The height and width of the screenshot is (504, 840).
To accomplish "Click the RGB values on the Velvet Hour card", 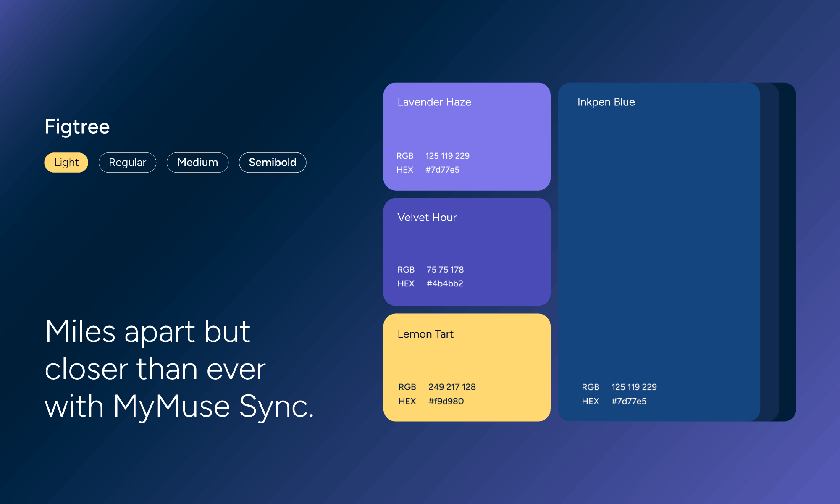I will coord(445,270).
